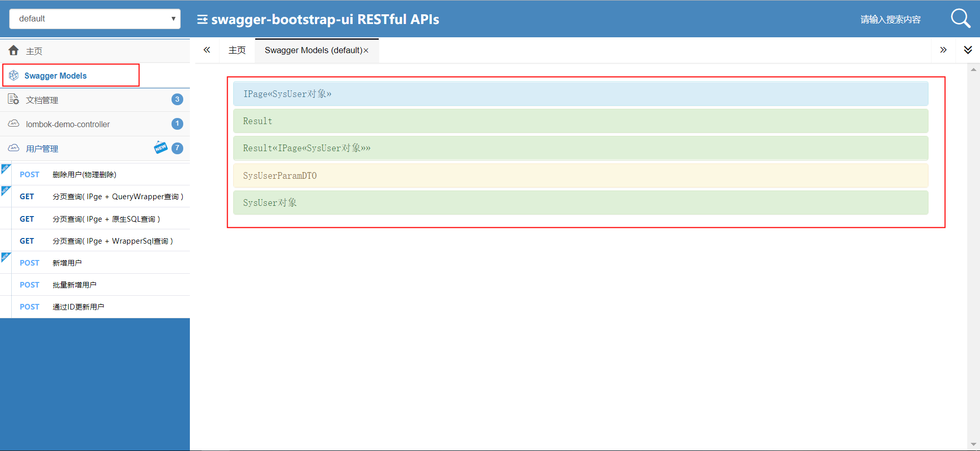Click new-marker icon beside QueryWrapper查询
980x451 pixels.
coord(6,191)
